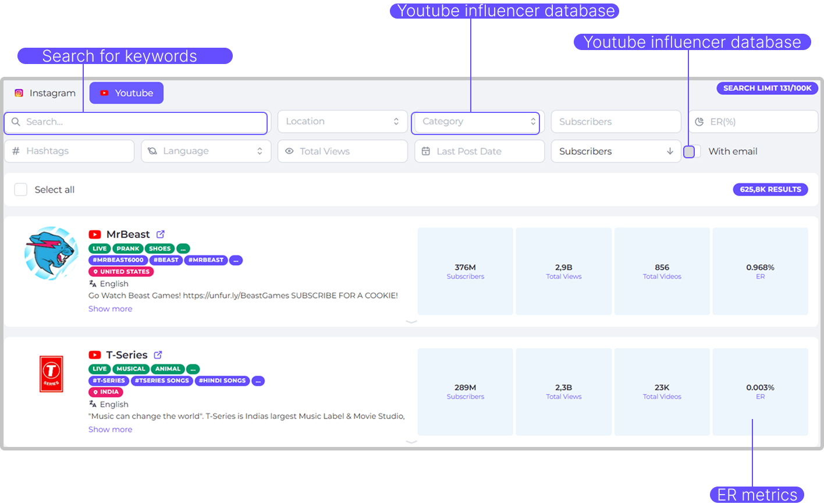The image size is (824, 504).
Task: Click the sort direction arrow icon
Action: [x=670, y=151]
